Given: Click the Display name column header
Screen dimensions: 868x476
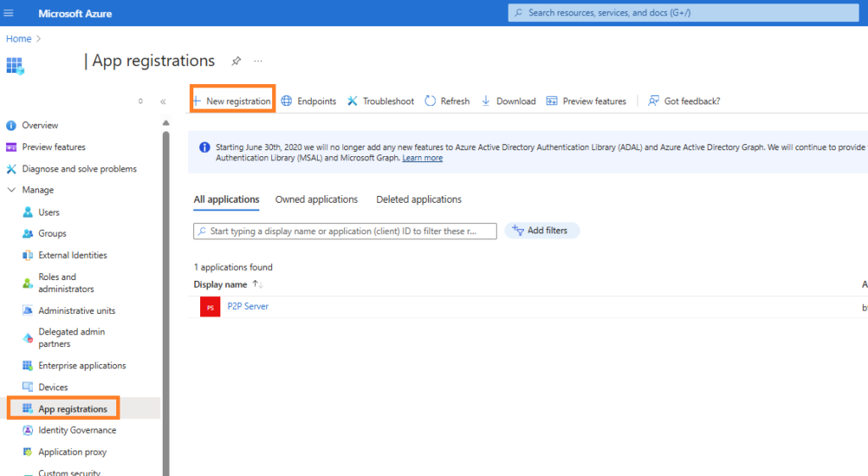Looking at the screenshot, I should tap(220, 285).
